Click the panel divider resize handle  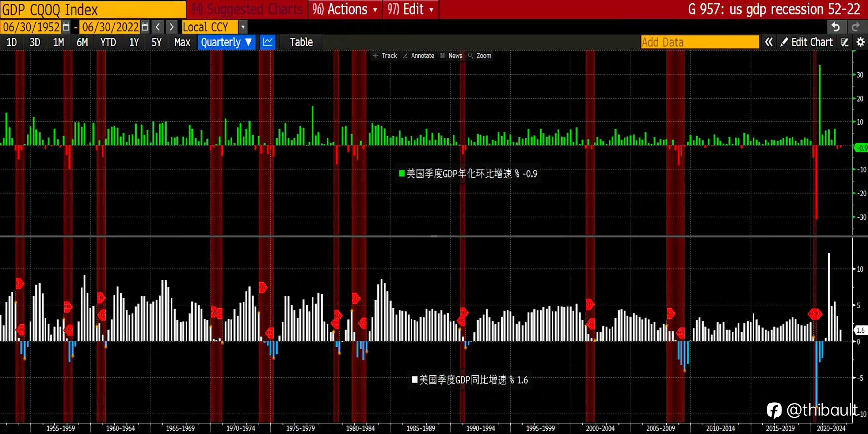point(434,236)
